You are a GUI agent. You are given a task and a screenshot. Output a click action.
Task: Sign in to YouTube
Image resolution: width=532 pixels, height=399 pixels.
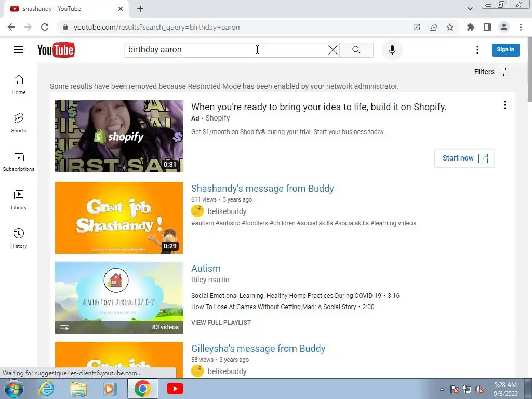coord(506,50)
